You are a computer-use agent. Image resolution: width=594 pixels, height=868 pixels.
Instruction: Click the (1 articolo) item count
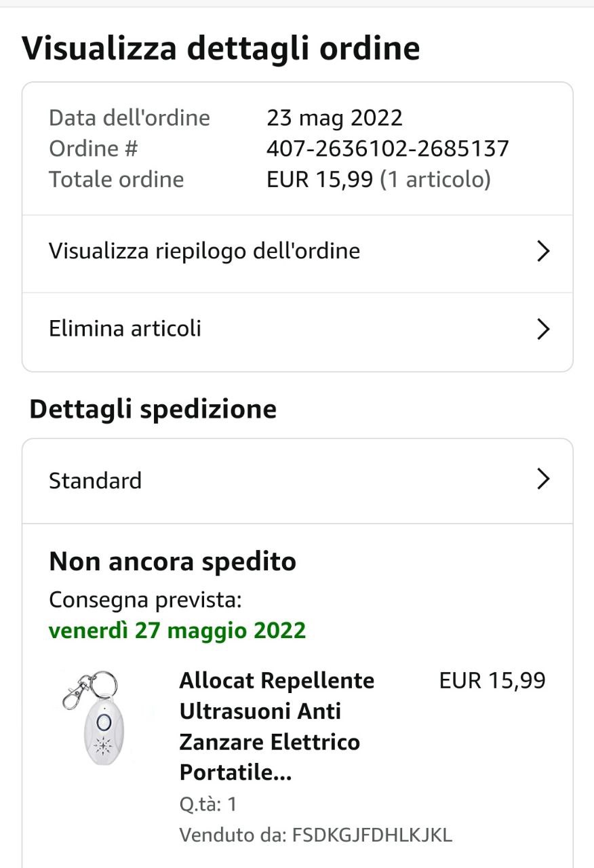[x=435, y=180]
